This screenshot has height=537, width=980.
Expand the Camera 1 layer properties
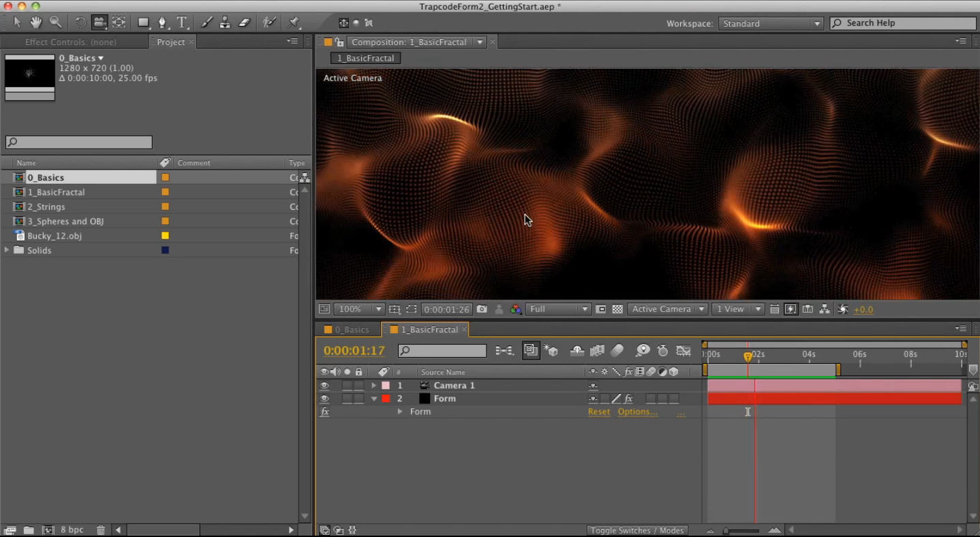point(373,386)
